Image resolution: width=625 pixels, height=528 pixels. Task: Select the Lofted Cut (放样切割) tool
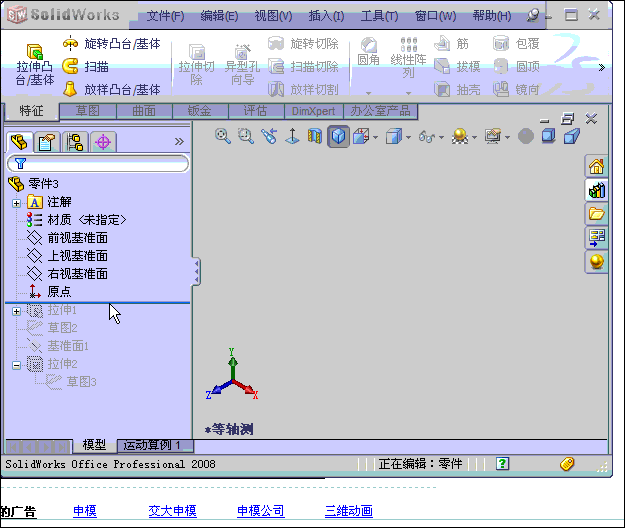303,89
